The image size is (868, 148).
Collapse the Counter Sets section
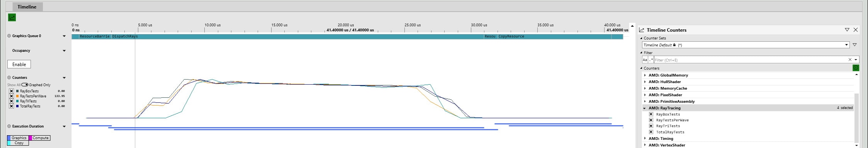pyautogui.click(x=641, y=38)
